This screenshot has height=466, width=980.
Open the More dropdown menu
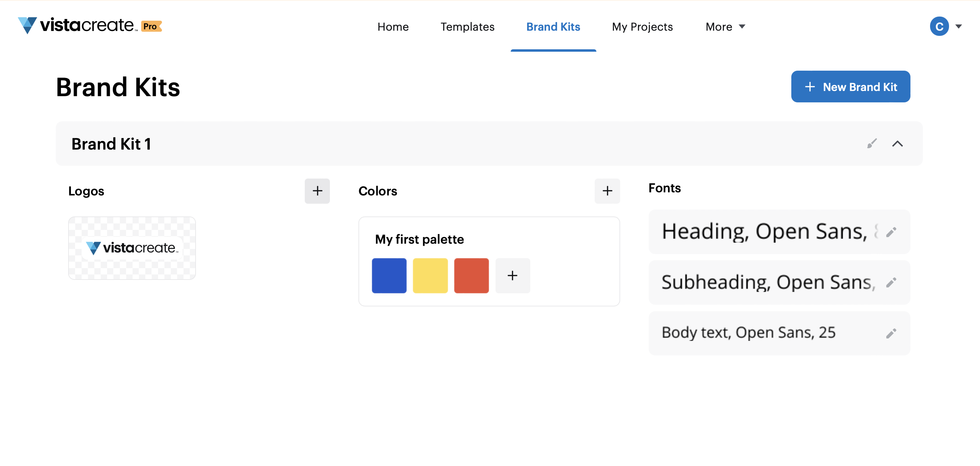click(x=725, y=27)
